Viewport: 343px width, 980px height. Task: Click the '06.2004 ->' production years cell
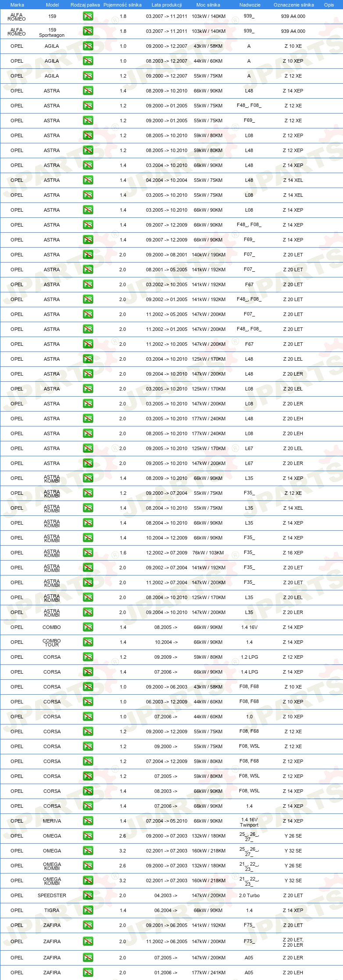pyautogui.click(x=166, y=910)
